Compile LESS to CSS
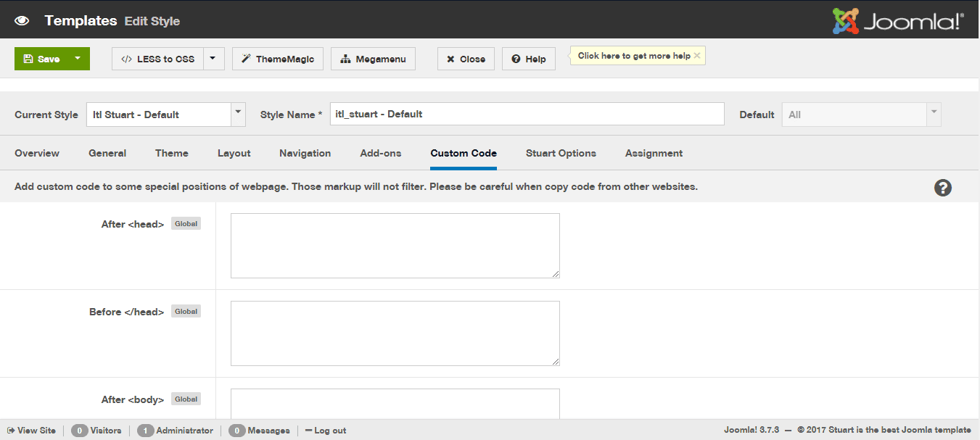The width and height of the screenshot is (980, 440). tap(157, 59)
